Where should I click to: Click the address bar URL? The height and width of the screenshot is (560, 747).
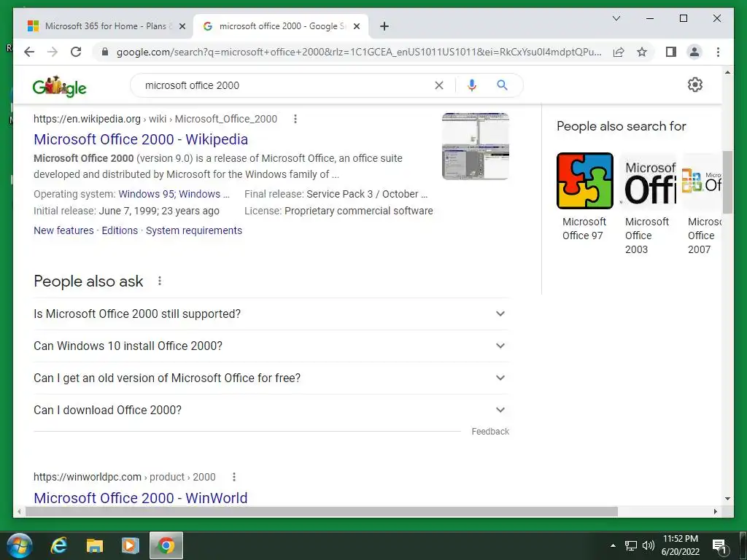358,52
